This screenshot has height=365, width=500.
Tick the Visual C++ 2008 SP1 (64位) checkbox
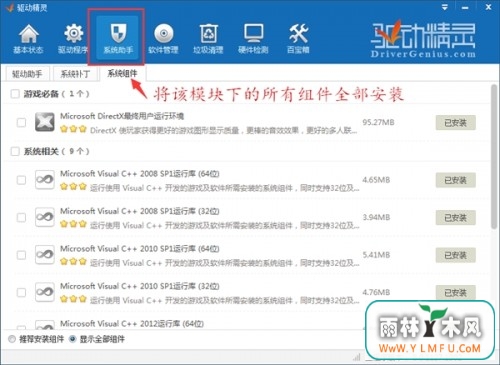pos(21,180)
